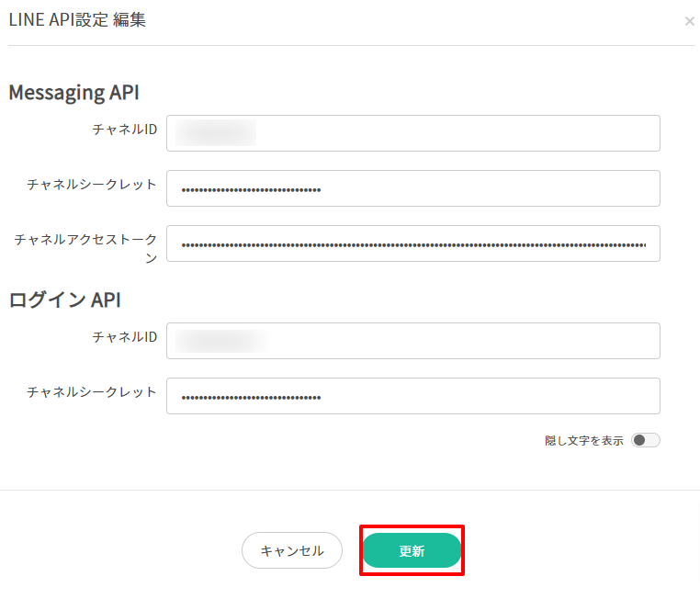Screen dimensions: 700x599
Task: Focus the Messaging API チャネルID input field
Action: pyautogui.click(x=413, y=133)
